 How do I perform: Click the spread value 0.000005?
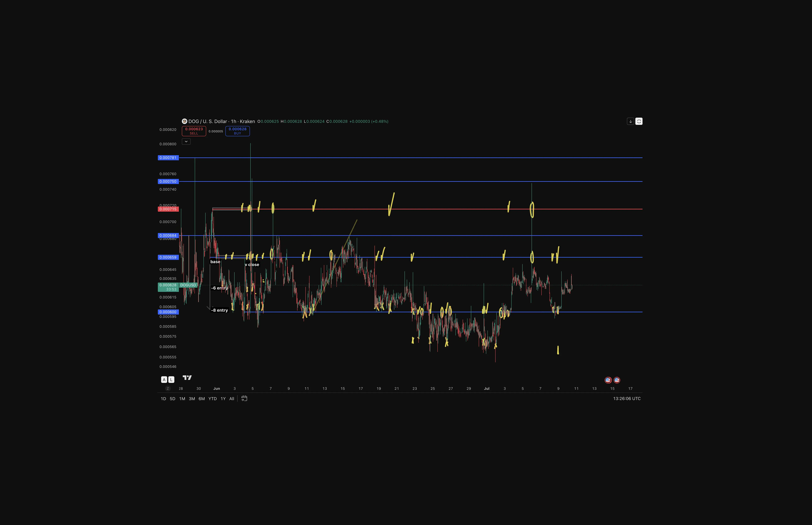[x=216, y=131]
